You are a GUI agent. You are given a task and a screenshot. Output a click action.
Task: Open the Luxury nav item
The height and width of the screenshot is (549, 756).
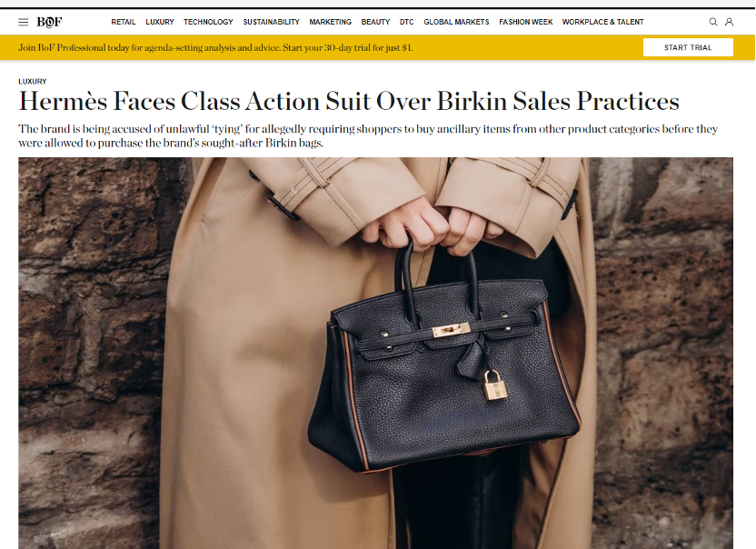click(160, 22)
